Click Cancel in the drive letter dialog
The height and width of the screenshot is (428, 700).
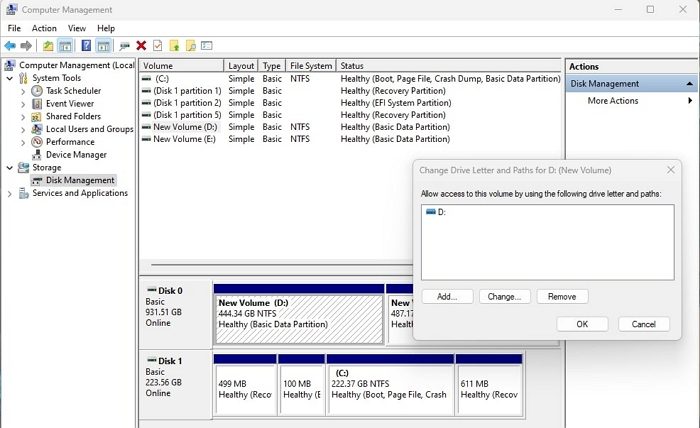644,324
